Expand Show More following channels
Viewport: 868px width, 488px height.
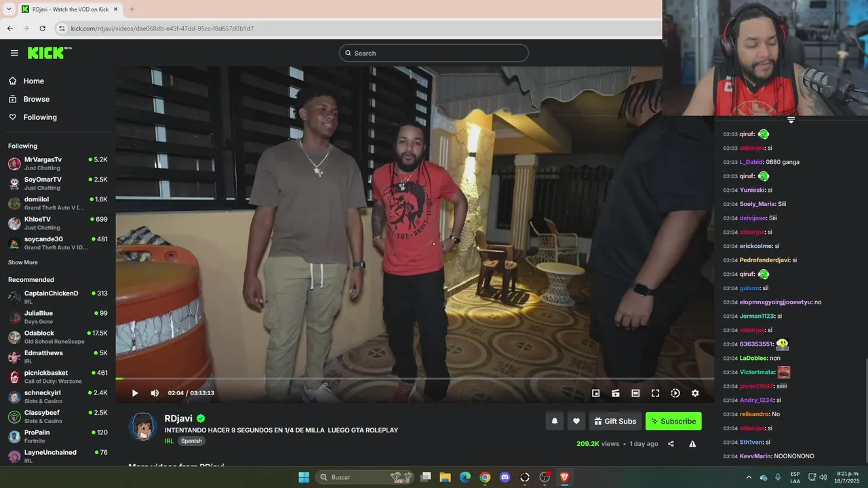point(23,262)
